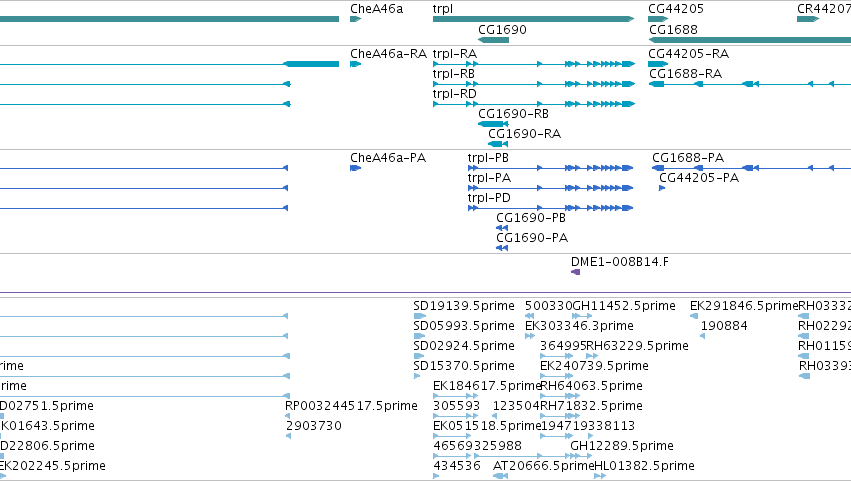Viewport: 851px width, 481px height.
Task: Select the GH12289.5prime EST label
Action: point(622,447)
